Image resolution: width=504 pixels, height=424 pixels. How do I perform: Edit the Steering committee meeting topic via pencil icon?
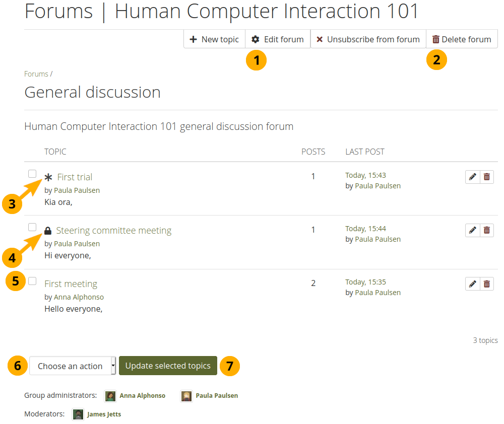[x=472, y=230]
